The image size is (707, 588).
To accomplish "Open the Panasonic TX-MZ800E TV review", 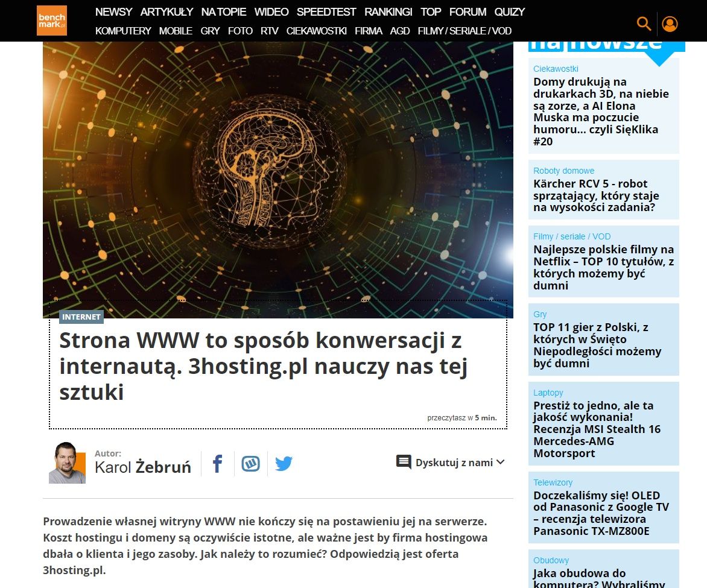I will point(601,513).
